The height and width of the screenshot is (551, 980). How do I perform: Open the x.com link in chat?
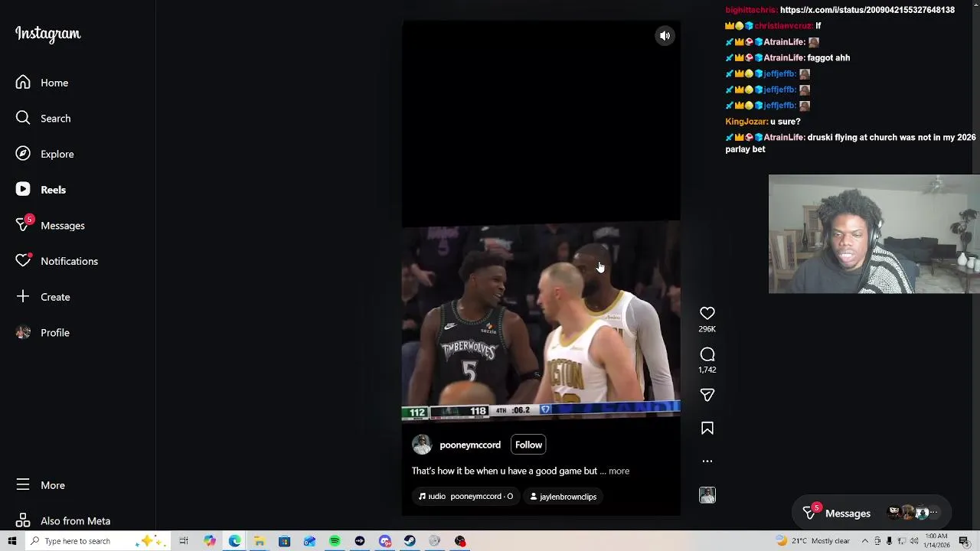[x=867, y=10]
